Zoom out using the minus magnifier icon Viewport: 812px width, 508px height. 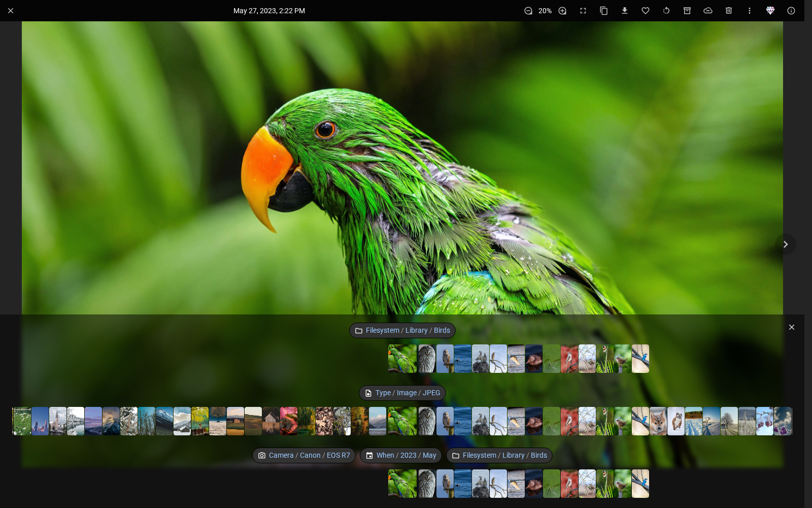[528, 11]
